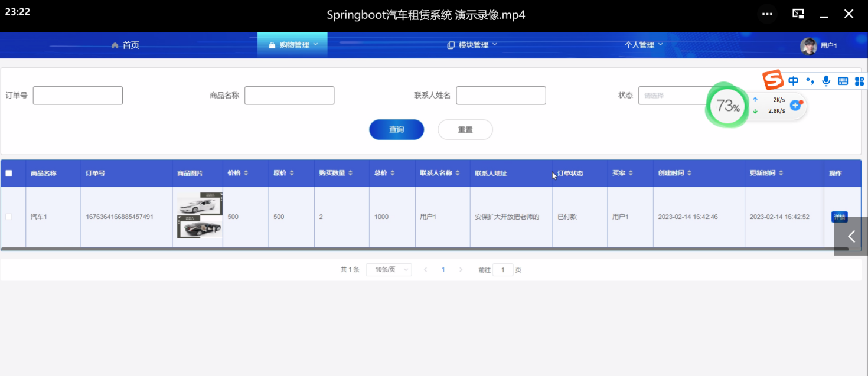The width and height of the screenshot is (868, 376).
Task: Click the 73% memory usage ball
Action: coord(727,106)
